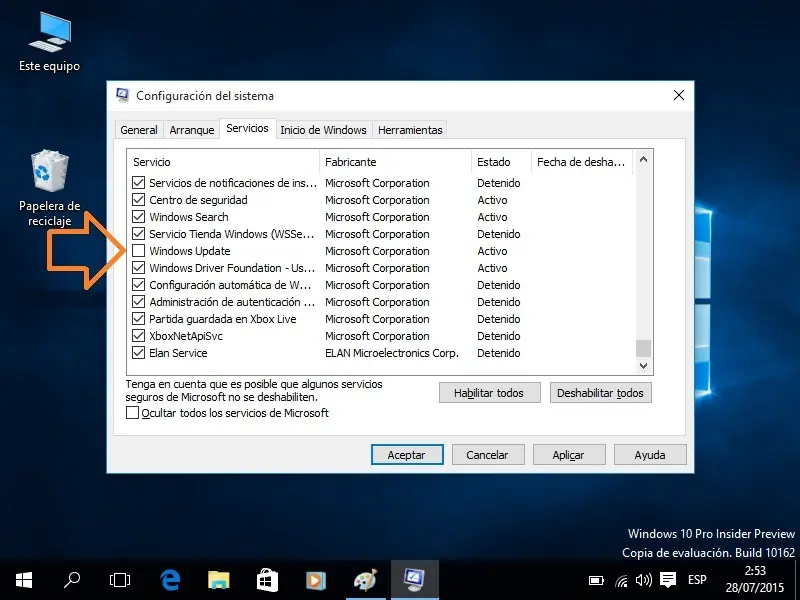This screenshot has height=600, width=800.
Task: Uncheck the Centro de seguridad service
Action: [x=138, y=200]
